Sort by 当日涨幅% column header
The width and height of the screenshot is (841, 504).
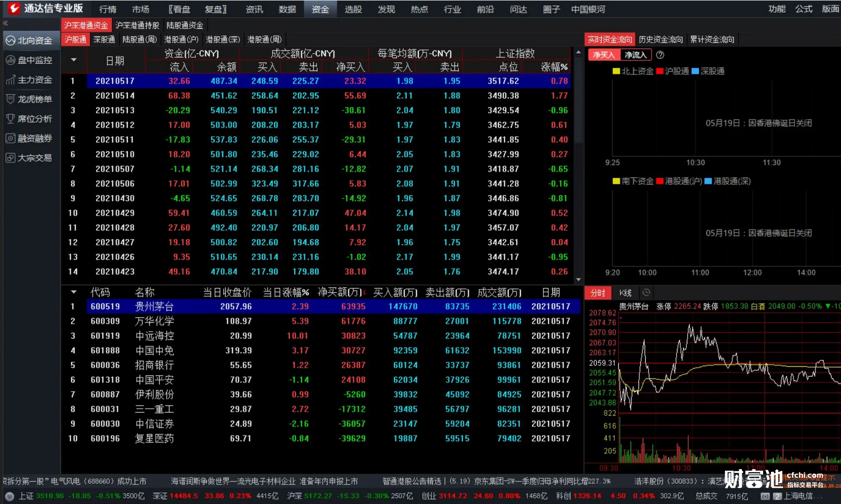coord(286,292)
